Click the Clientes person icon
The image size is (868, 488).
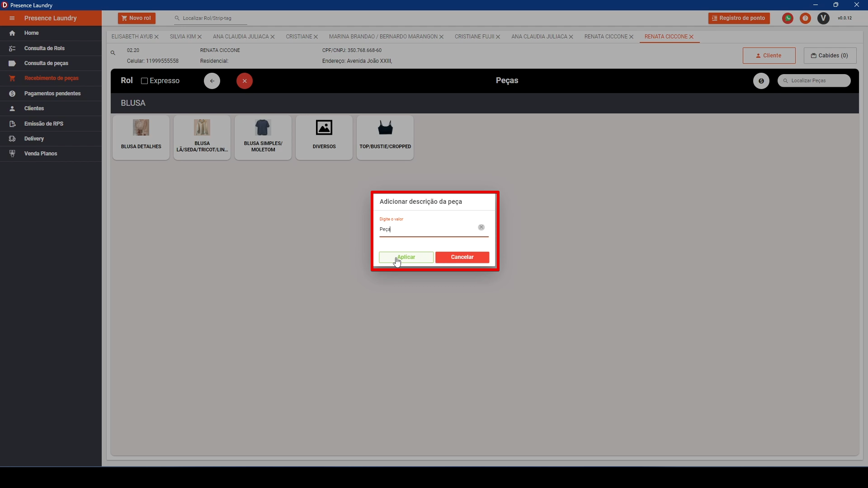(x=12, y=108)
